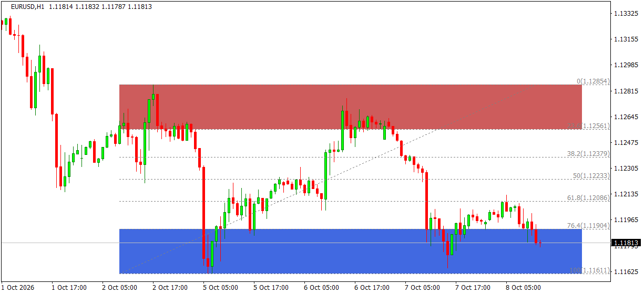The image size is (644, 294).
Task: Click the 5 Oct 05:00 time label
Action: coord(221,288)
